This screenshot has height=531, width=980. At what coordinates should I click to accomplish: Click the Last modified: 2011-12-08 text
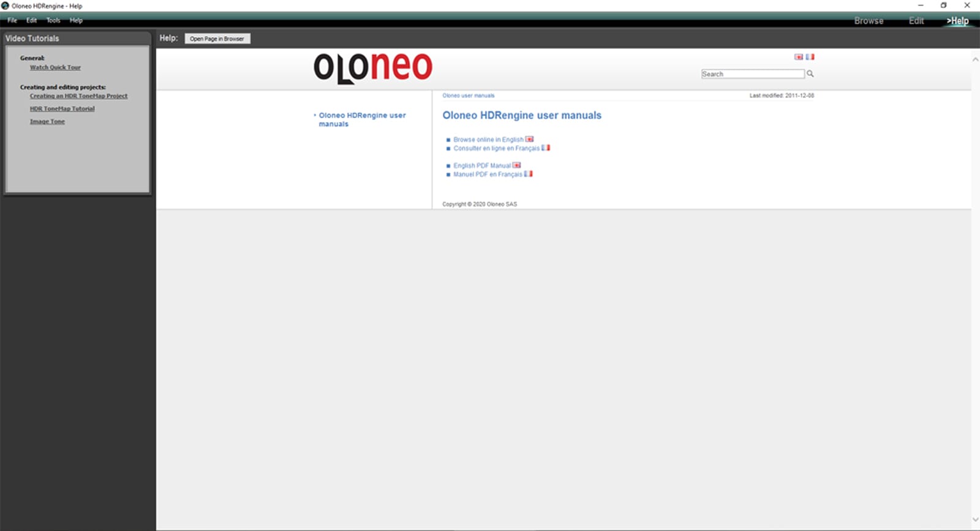[x=782, y=96]
